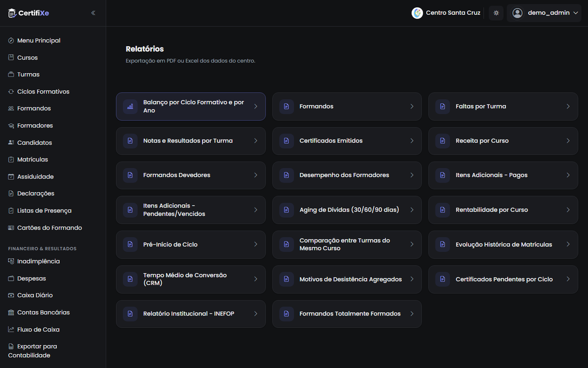
Task: Open Listas de Presença in sidebar
Action: coord(53,210)
